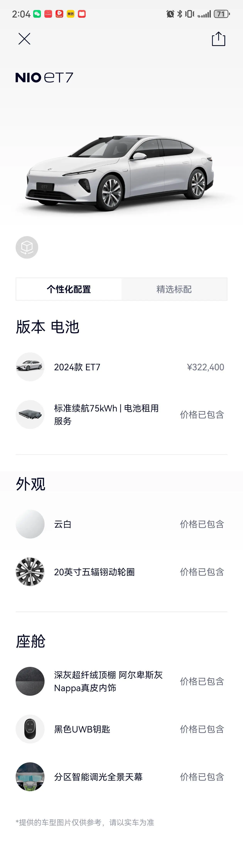Tap the panoramic sunroof thumbnail
The height and width of the screenshot is (868, 243).
(x=30, y=777)
